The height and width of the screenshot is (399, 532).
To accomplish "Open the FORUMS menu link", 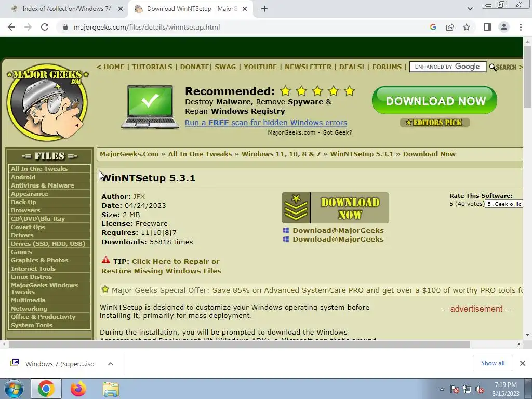I will click(x=387, y=67).
